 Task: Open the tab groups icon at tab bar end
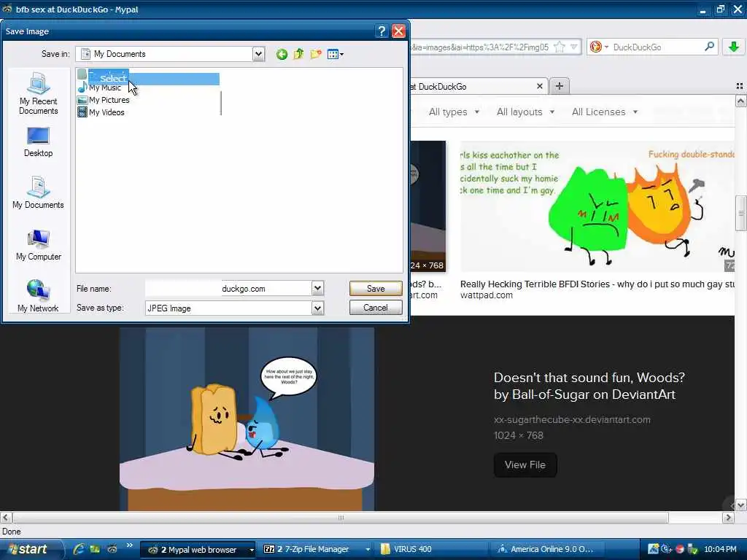coord(740,86)
